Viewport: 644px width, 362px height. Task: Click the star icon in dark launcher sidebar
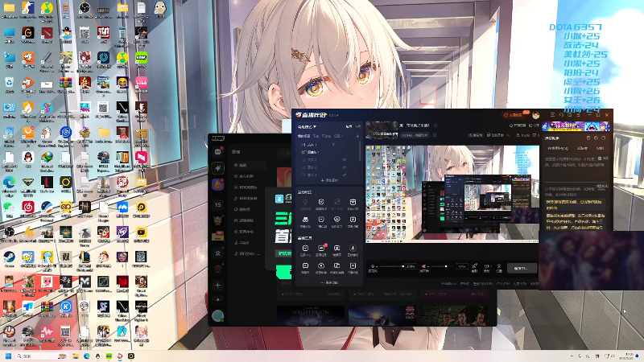[x=217, y=168]
